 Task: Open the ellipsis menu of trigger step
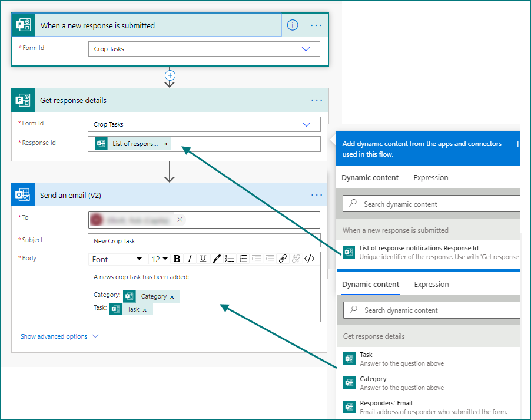pyautogui.click(x=316, y=25)
